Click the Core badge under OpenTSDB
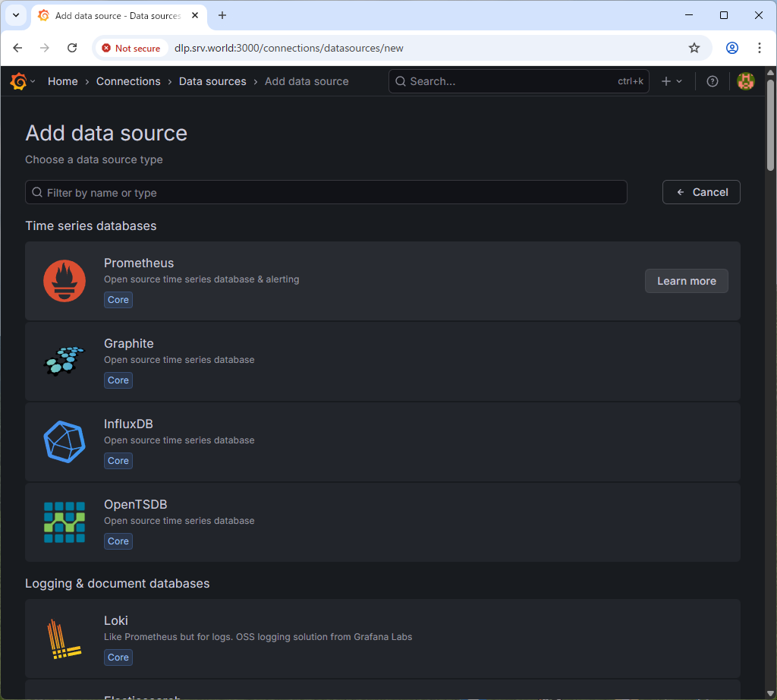The image size is (777, 700). pos(118,541)
